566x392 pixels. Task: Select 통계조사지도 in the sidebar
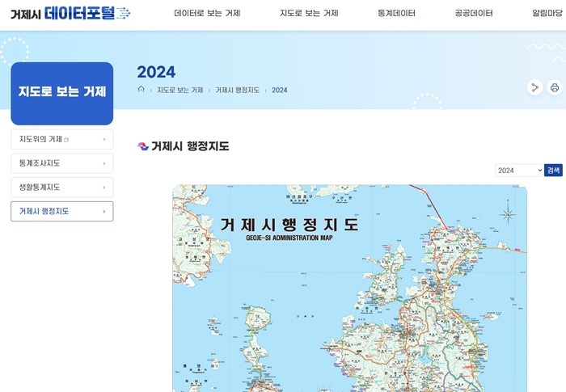40,163
